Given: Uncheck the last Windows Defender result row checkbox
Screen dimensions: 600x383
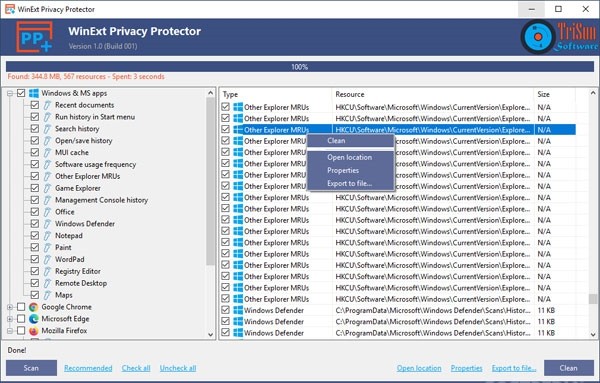Looking at the screenshot, I should pos(226,332).
